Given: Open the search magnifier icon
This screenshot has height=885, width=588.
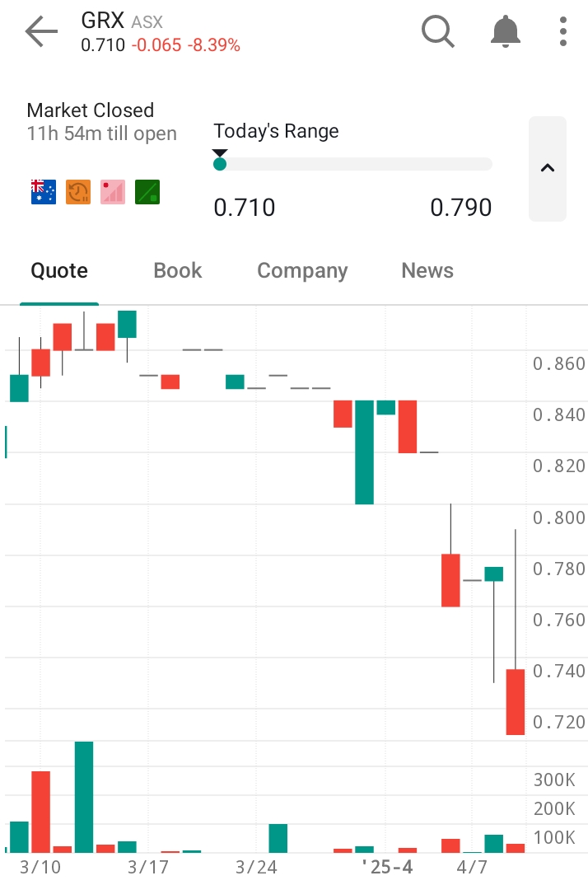Looking at the screenshot, I should tap(438, 31).
